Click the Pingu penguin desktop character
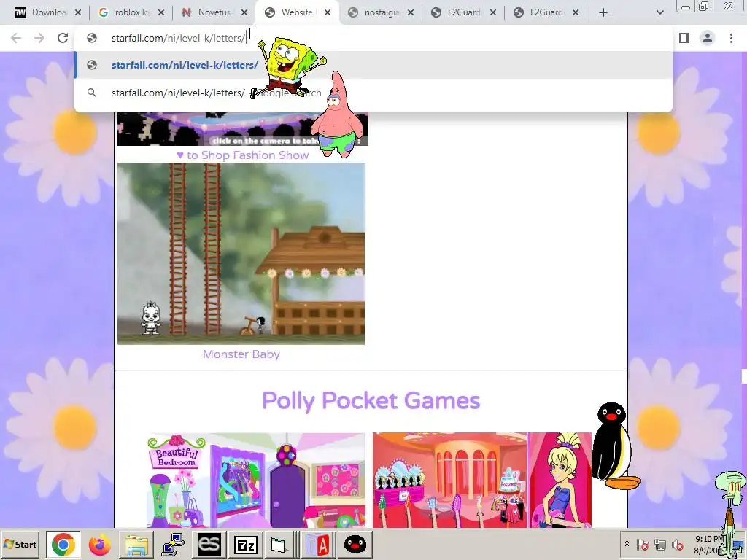This screenshot has height=560, width=747. (615, 446)
